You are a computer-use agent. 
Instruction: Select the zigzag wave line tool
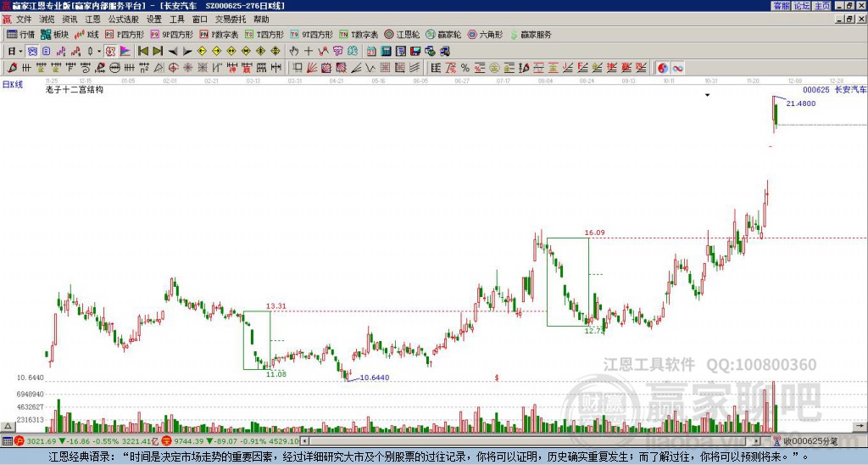point(370,68)
